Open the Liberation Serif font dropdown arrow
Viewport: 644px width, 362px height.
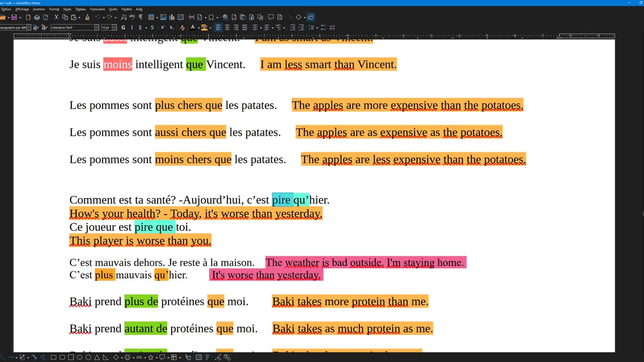pos(96,28)
